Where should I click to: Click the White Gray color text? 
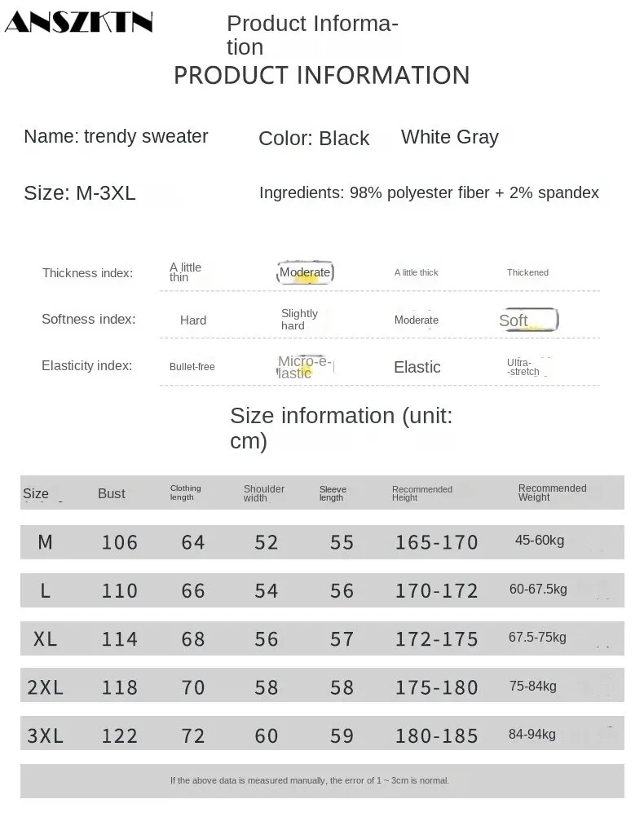tap(449, 137)
